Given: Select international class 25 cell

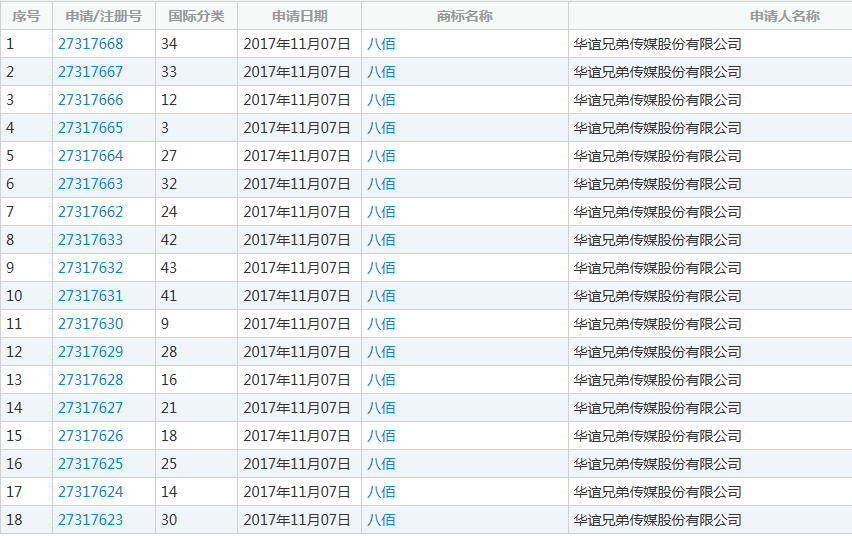Looking at the screenshot, I should click(196, 464).
